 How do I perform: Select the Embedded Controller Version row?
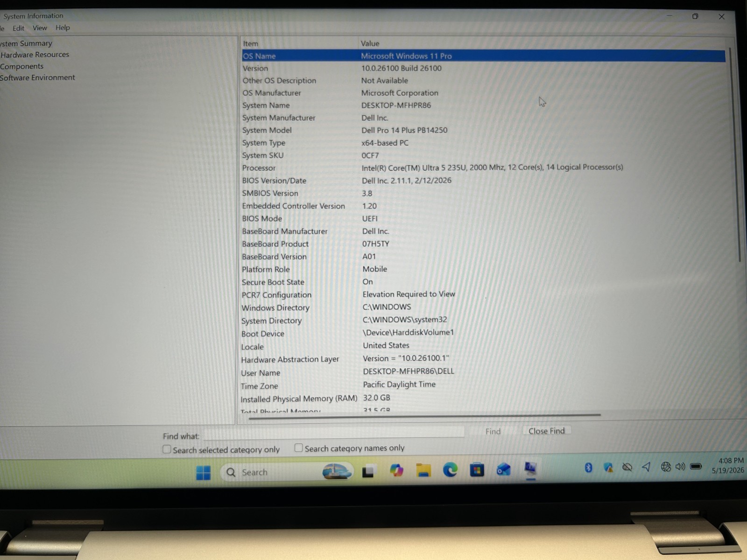point(483,206)
